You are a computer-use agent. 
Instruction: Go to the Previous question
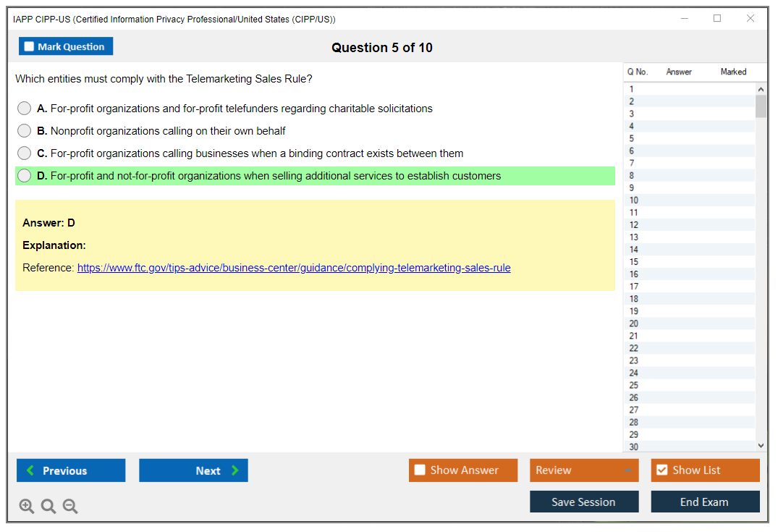click(x=71, y=470)
